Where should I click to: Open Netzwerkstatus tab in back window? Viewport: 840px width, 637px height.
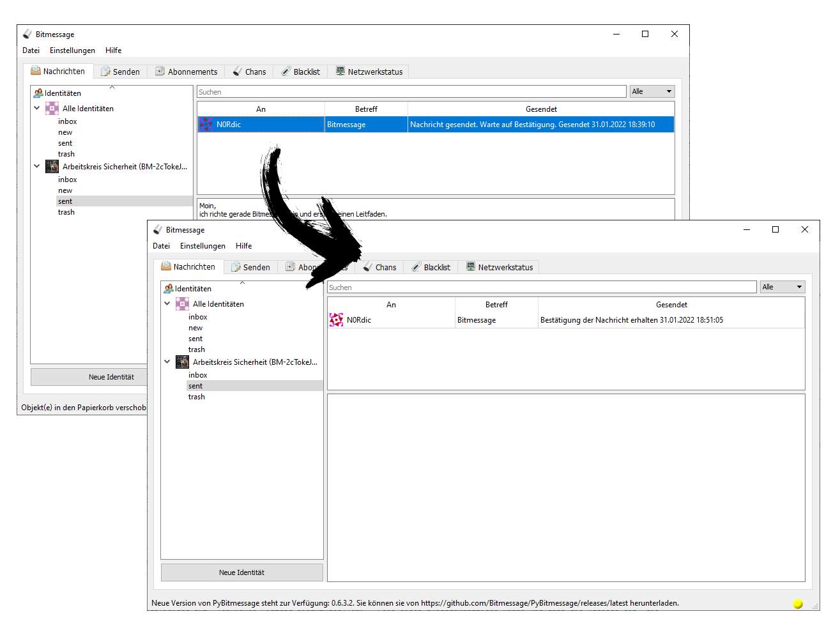(x=369, y=72)
